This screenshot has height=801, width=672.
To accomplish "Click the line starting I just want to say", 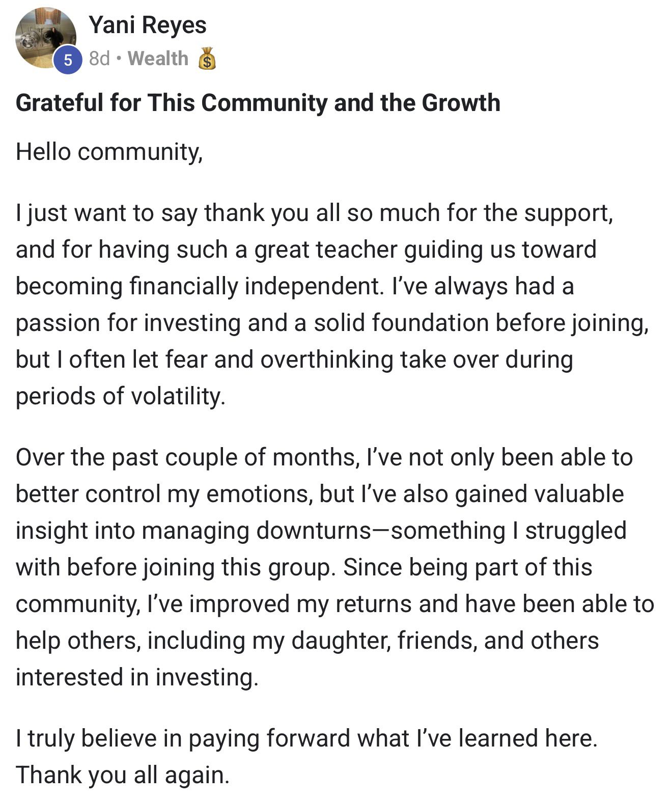I will coord(314,212).
